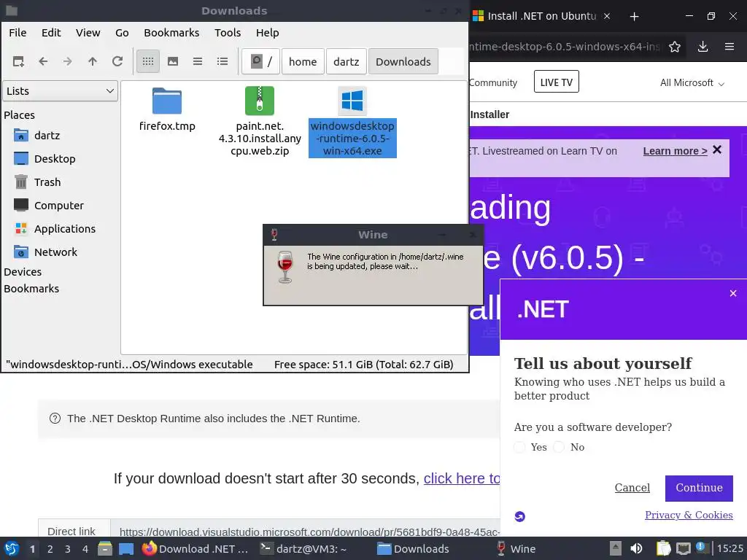Click the Wine dialog wine glass icon
This screenshot has width=747, height=560.
[285, 267]
